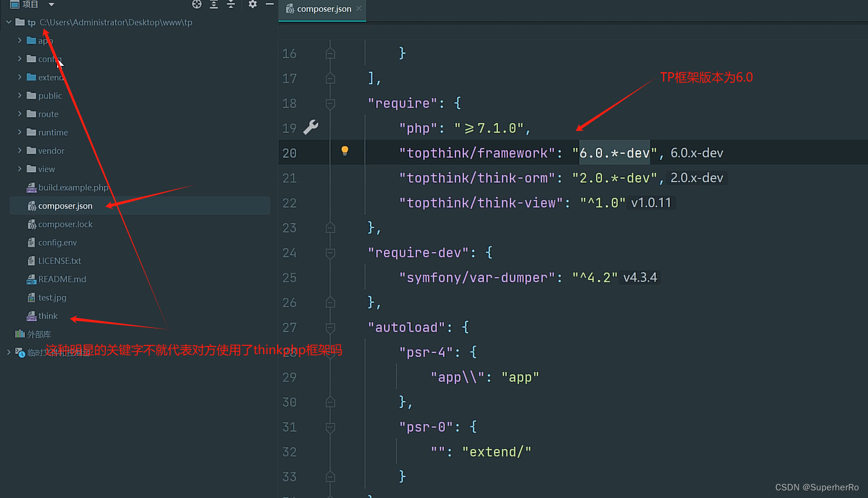Click the 2.0.x-dev inlay version hint
The image size is (868, 498).
(697, 178)
